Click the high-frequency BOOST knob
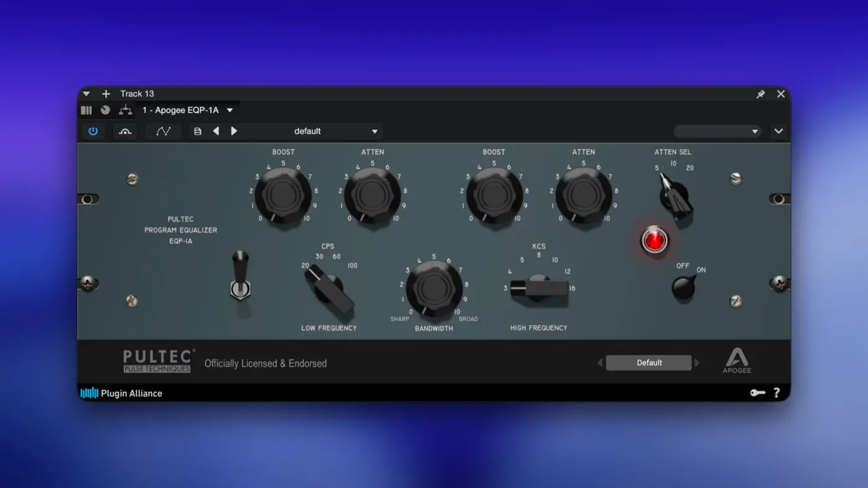The height and width of the screenshot is (488, 868). click(x=494, y=195)
